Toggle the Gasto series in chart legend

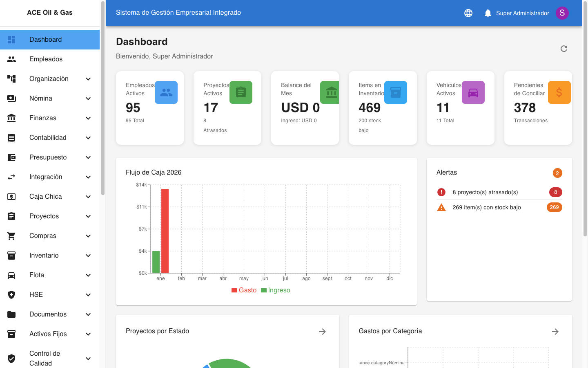pos(244,290)
